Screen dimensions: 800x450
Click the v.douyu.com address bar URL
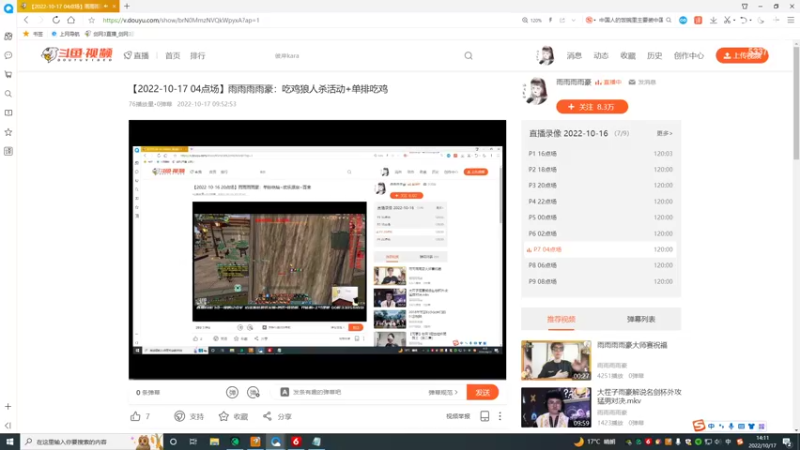pos(181,20)
